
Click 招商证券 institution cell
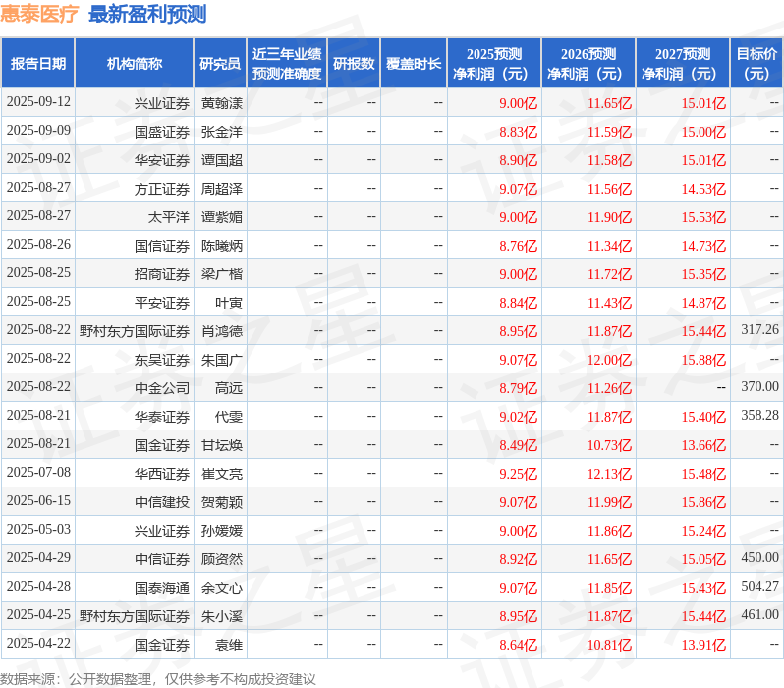(162, 274)
